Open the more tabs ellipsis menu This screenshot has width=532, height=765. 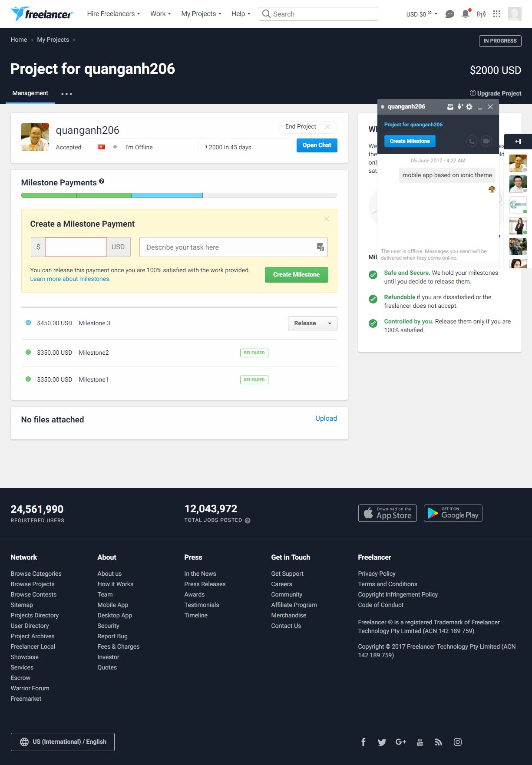tap(66, 94)
